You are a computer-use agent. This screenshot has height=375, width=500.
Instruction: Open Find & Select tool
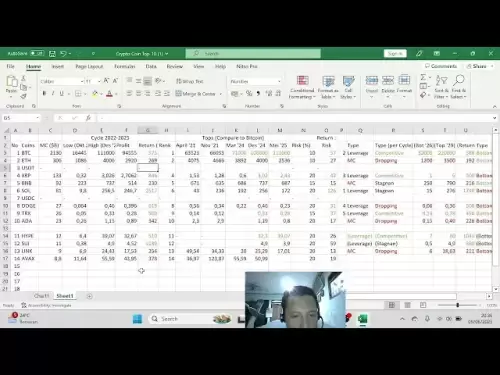click(458, 87)
